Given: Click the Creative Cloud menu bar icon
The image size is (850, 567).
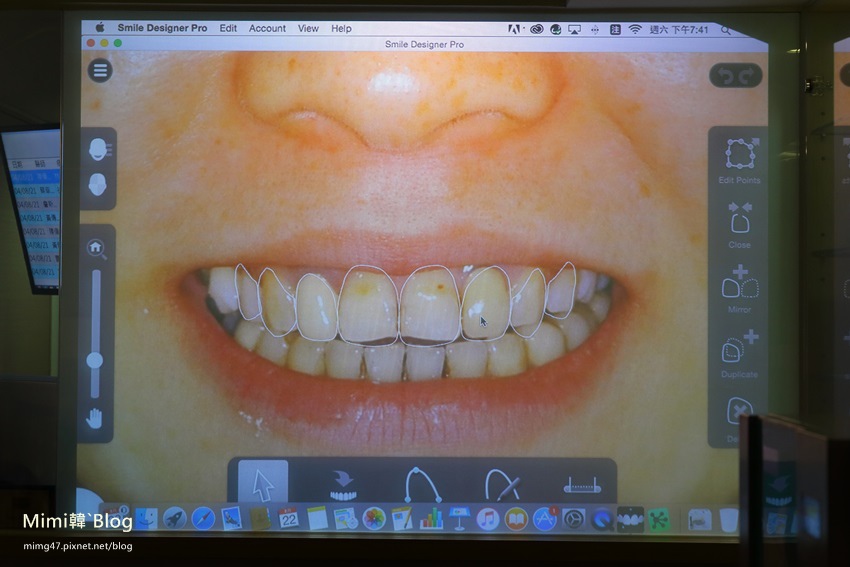Looking at the screenshot, I should [536, 30].
